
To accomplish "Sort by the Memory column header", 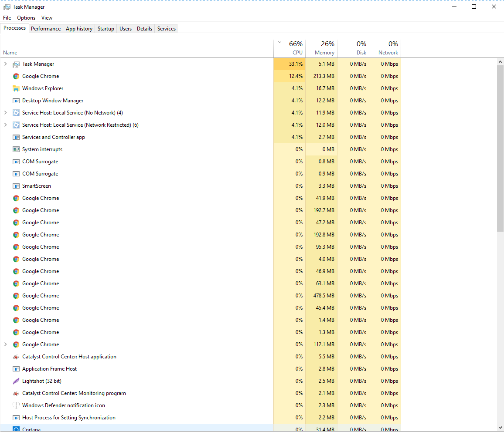I will [321, 48].
